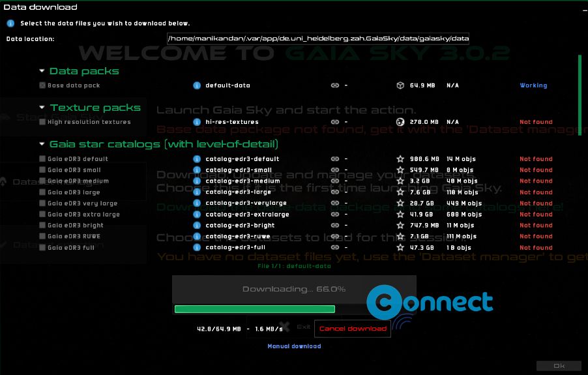
Task: Collapse the Data packs section
Action: pos(42,71)
